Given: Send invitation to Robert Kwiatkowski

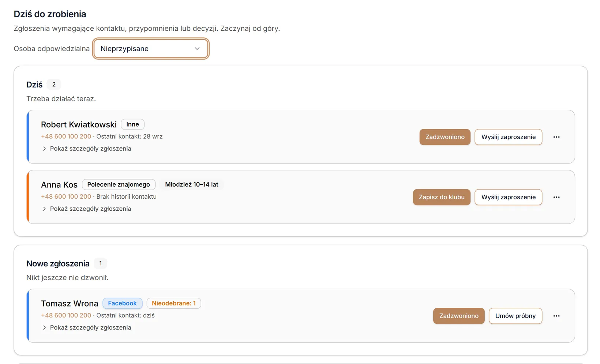Looking at the screenshot, I should [508, 137].
